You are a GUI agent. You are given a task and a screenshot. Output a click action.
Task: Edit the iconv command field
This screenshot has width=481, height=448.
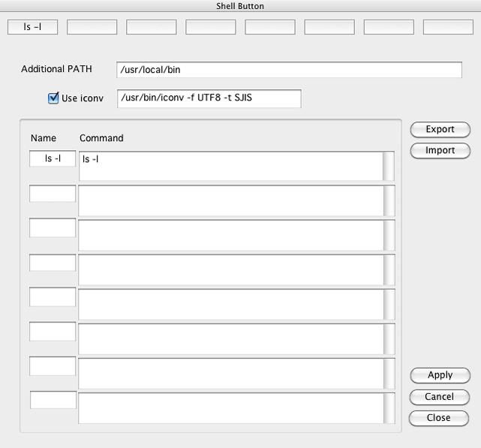(x=209, y=98)
